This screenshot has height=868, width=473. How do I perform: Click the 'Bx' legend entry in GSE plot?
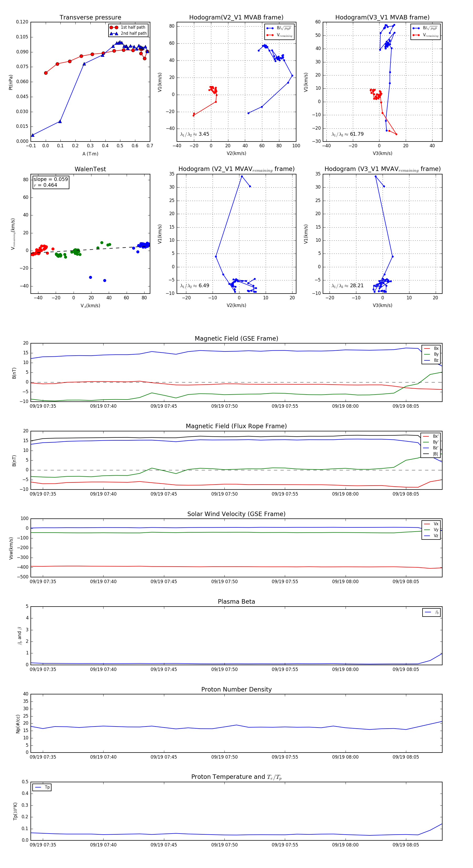point(431,349)
